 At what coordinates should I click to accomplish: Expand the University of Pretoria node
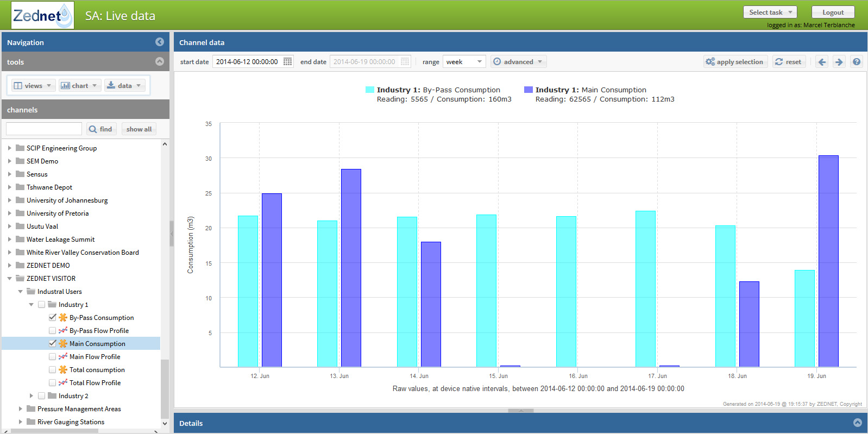9,213
